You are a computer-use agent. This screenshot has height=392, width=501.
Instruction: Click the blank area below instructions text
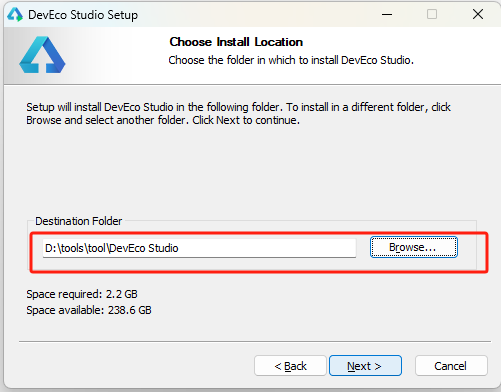pos(250,170)
